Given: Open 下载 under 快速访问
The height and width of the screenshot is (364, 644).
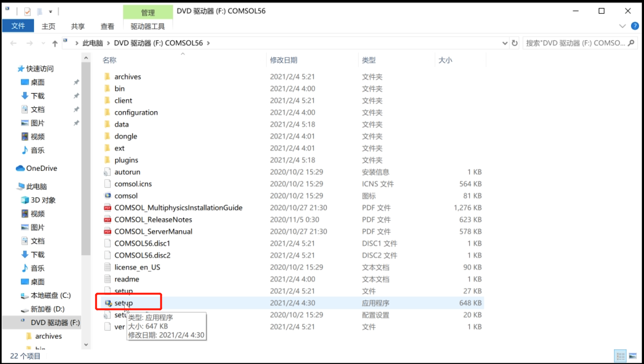Looking at the screenshot, I should (37, 96).
